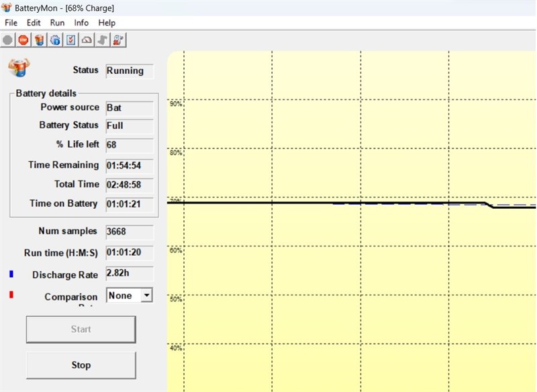Open the Comparison dropdown arrow
Image resolution: width=537 pixels, height=392 pixels.
(x=146, y=295)
